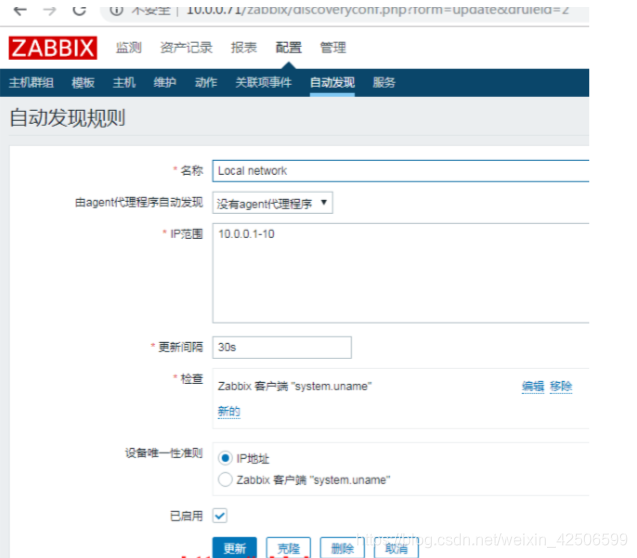Click 移除 link for system.uname check
Image resolution: width=637 pixels, height=558 pixels.
[x=561, y=386]
